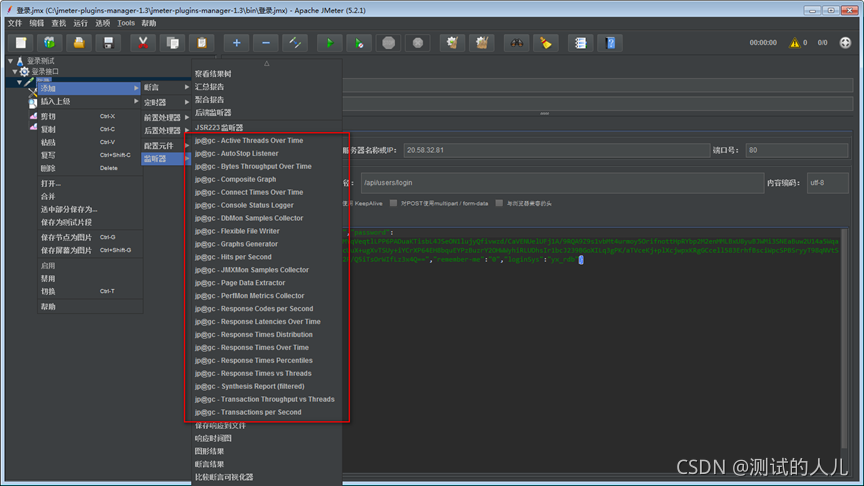
Task: Expand the 定时器 submenu
Action: point(166,102)
